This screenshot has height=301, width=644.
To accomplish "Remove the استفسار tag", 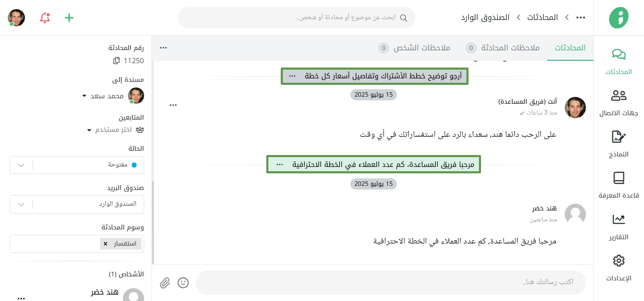I will (105, 244).
